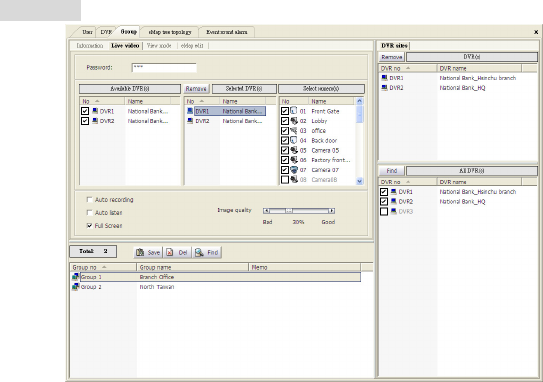Open the DVR tab
The image size is (543, 382).
106,32
